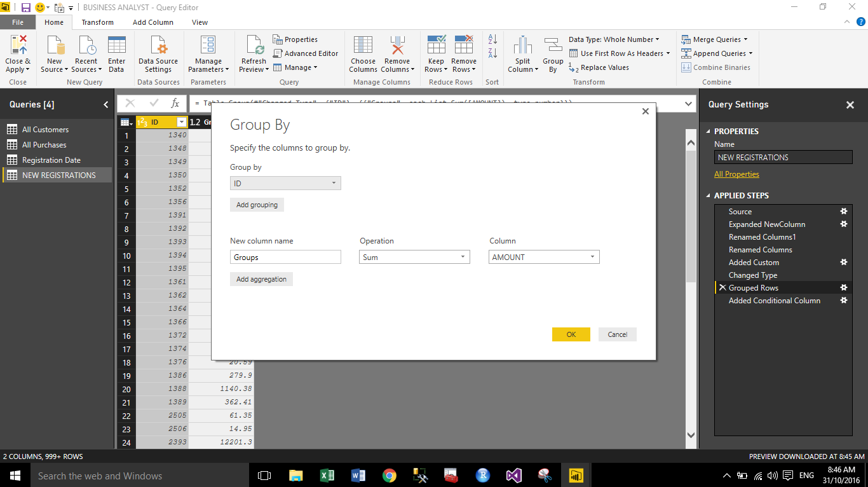Switch to the View ribbon tab

point(200,22)
